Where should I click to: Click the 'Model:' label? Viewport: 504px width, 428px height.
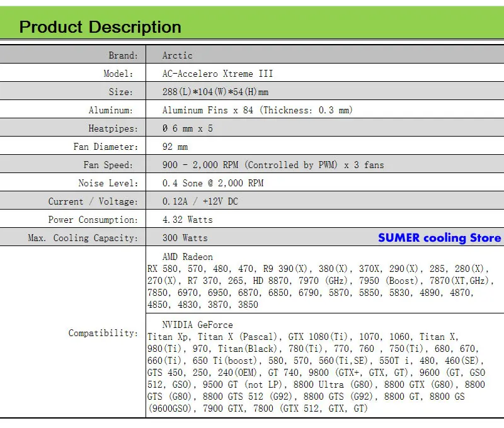[x=118, y=74]
